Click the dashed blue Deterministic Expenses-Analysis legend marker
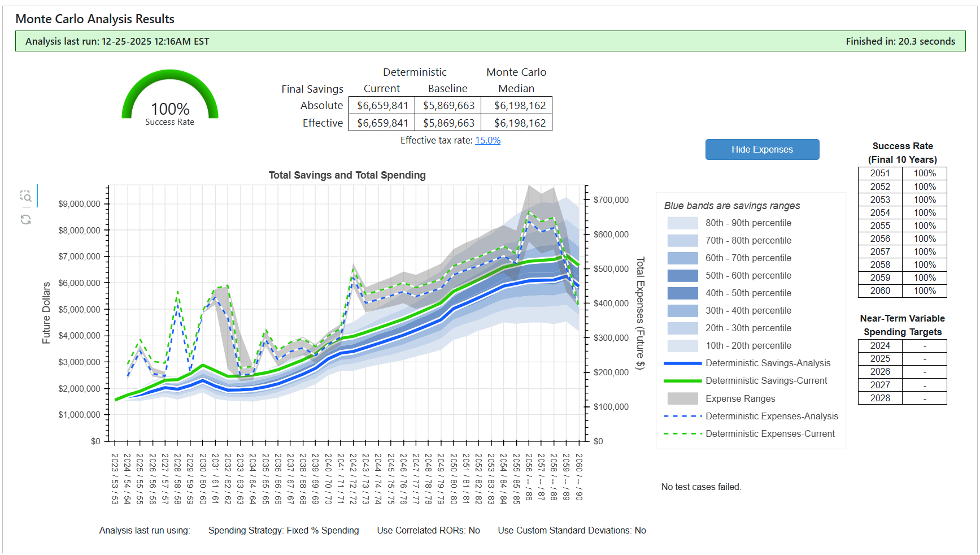 [682, 417]
